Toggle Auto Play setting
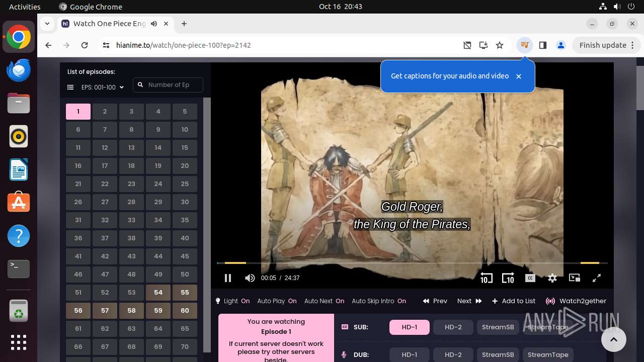The height and width of the screenshot is (362, 644). coord(277,301)
